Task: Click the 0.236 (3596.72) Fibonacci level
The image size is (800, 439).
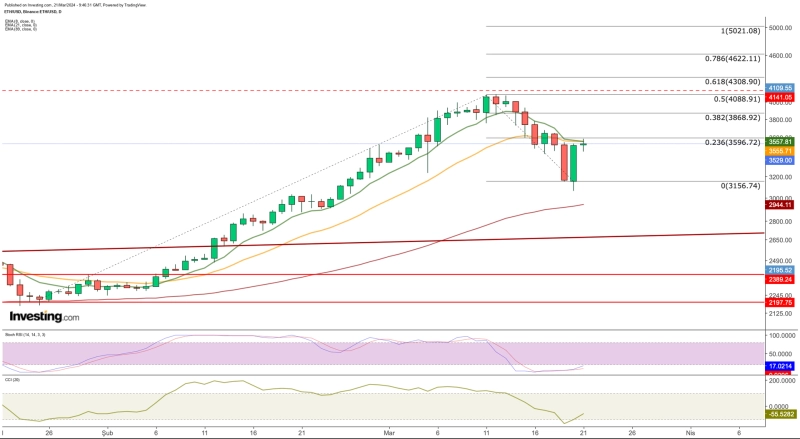Action: coord(738,142)
